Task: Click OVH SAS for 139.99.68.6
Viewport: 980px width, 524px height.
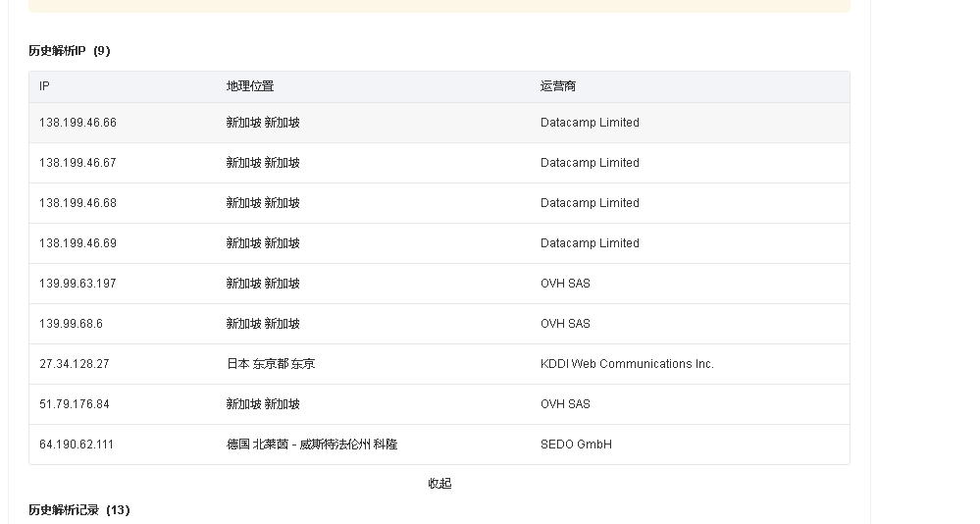Action: (x=566, y=324)
